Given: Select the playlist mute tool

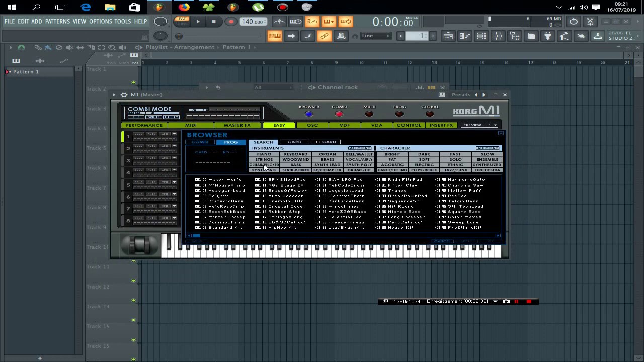Looking at the screenshot, I should 69,47.
